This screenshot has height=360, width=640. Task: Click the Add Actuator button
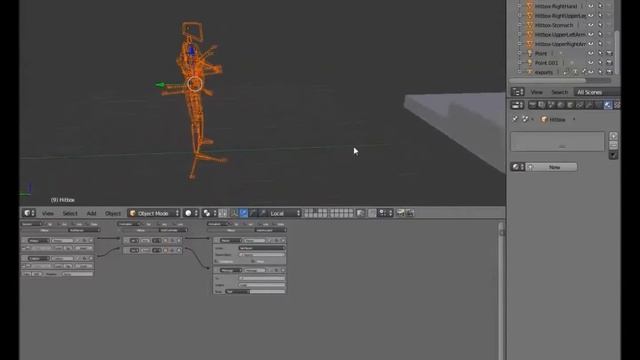(270, 230)
